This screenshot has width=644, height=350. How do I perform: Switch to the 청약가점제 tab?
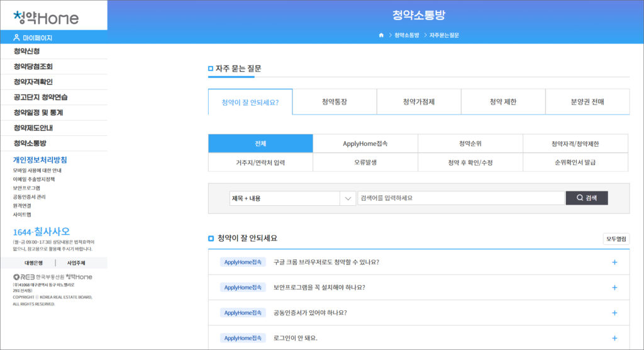419,102
